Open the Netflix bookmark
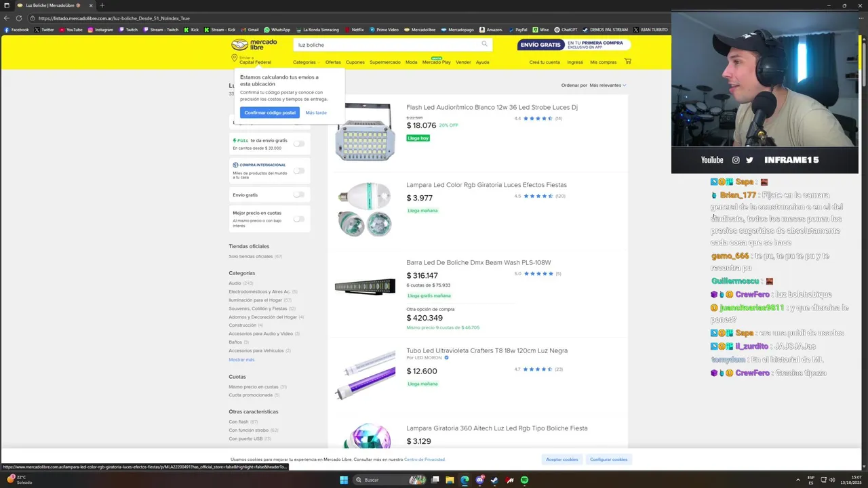Viewport: 868px width, 488px height. 354,30
